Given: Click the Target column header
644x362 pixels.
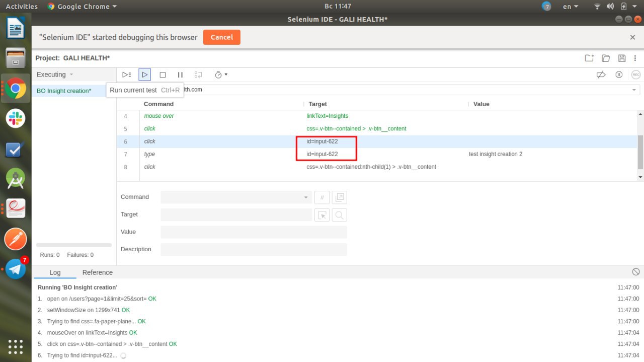Looking at the screenshot, I should [x=317, y=104].
